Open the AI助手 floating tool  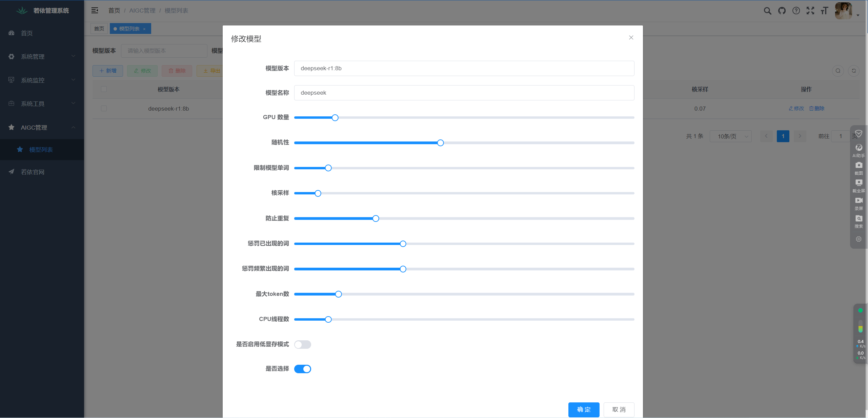tap(859, 150)
